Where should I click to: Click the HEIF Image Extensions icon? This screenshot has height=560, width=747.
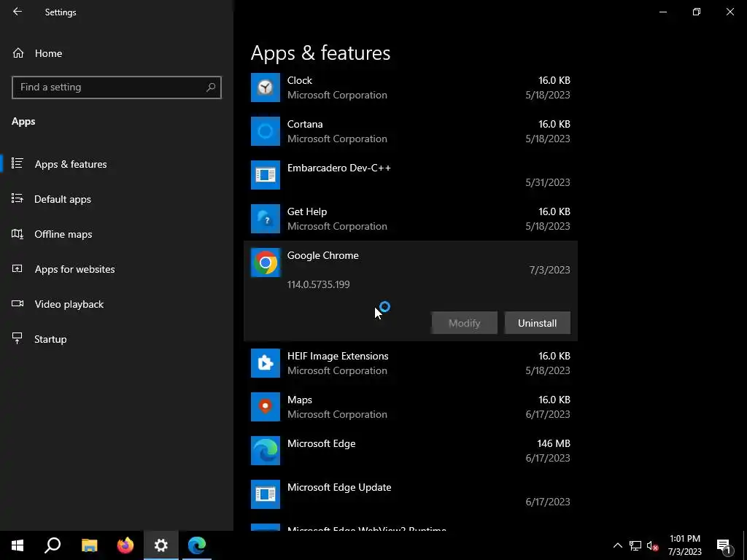click(x=266, y=363)
